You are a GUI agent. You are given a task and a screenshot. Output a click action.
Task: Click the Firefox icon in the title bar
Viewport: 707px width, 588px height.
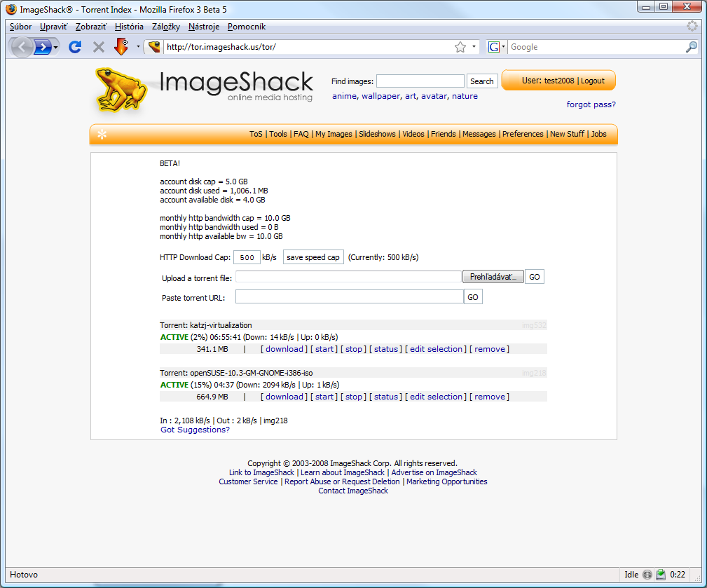pos(11,9)
